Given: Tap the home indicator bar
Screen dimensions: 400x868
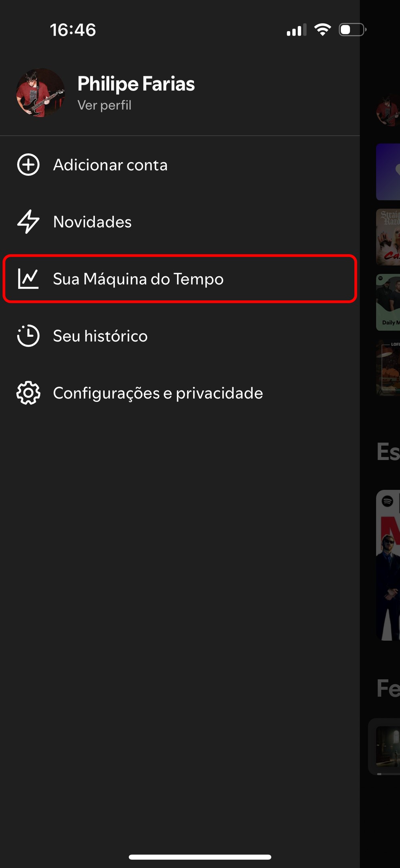Looking at the screenshot, I should pyautogui.click(x=200, y=857).
